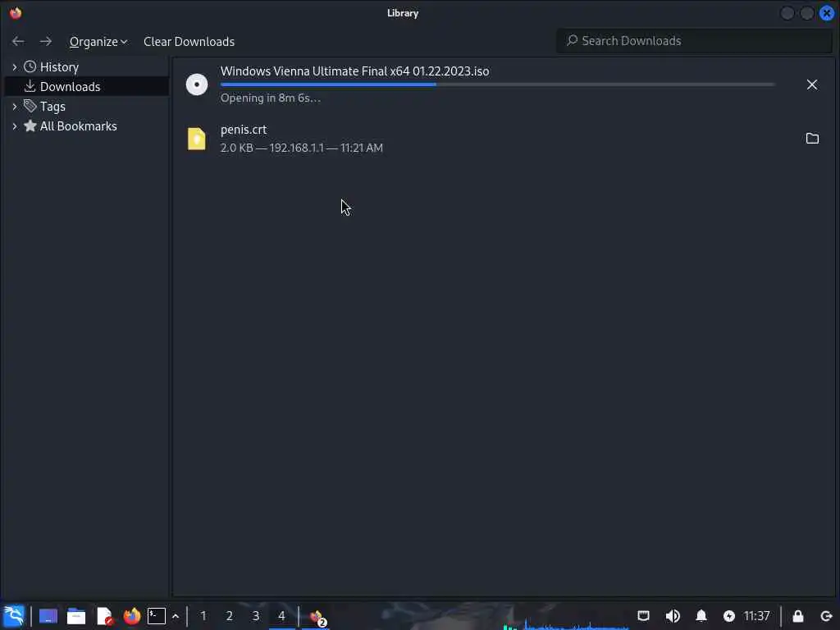840x630 pixels.
Task: Click the 'Opening in 8m 6s' status text
Action: [x=271, y=98]
